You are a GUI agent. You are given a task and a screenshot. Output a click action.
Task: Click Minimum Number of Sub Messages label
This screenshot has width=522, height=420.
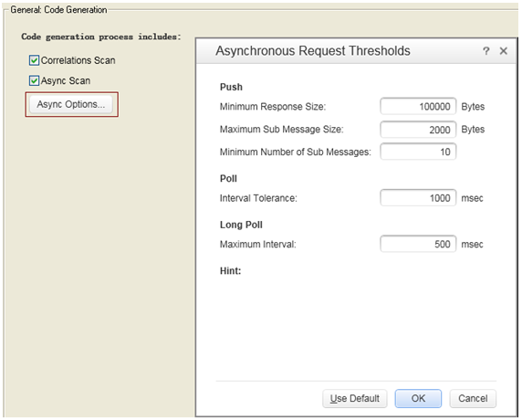[296, 152]
